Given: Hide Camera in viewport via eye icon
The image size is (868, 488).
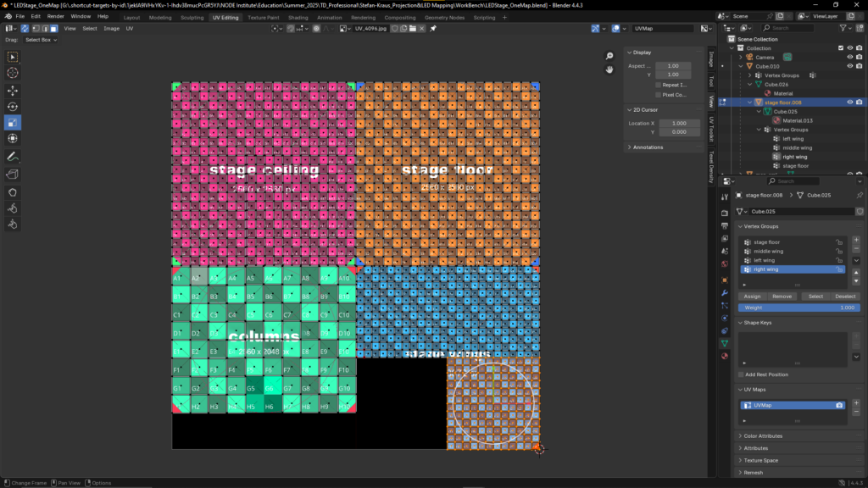Looking at the screenshot, I should tap(849, 57).
